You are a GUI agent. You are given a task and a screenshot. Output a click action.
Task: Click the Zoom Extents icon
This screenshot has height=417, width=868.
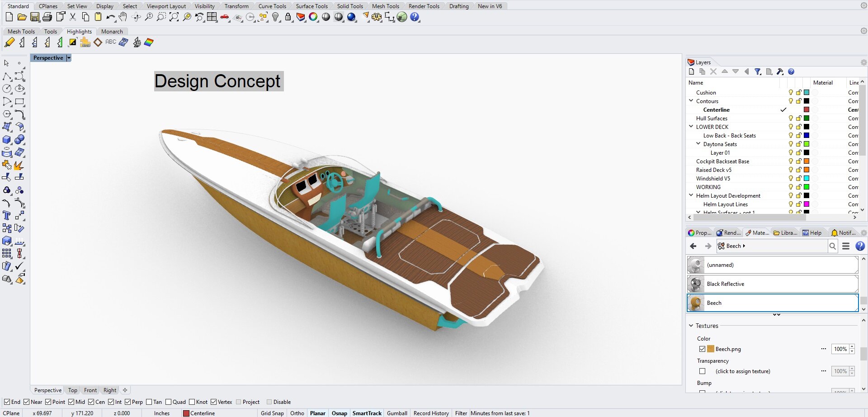[174, 17]
